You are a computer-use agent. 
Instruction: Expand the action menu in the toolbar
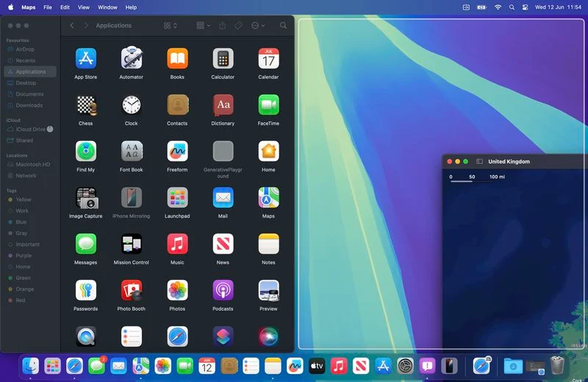[x=258, y=26]
